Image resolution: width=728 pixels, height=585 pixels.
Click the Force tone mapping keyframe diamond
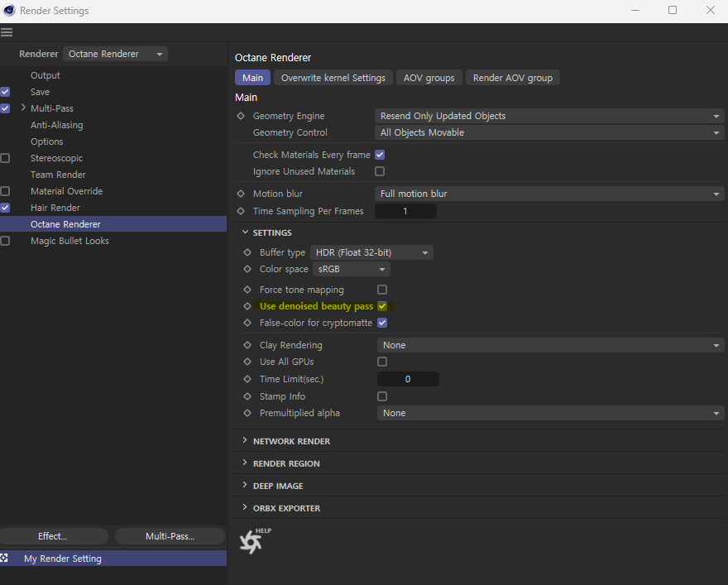247,290
